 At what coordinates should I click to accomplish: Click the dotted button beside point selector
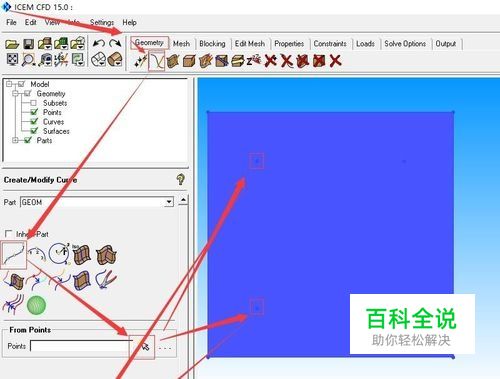[x=165, y=347]
